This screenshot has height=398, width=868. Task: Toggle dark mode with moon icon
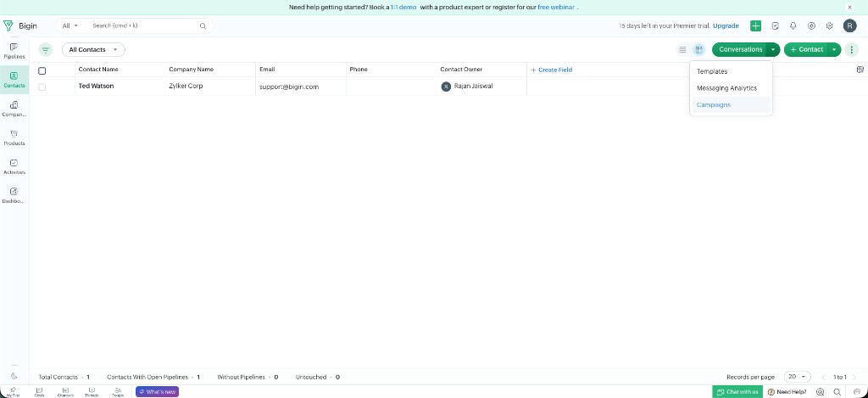(x=14, y=376)
